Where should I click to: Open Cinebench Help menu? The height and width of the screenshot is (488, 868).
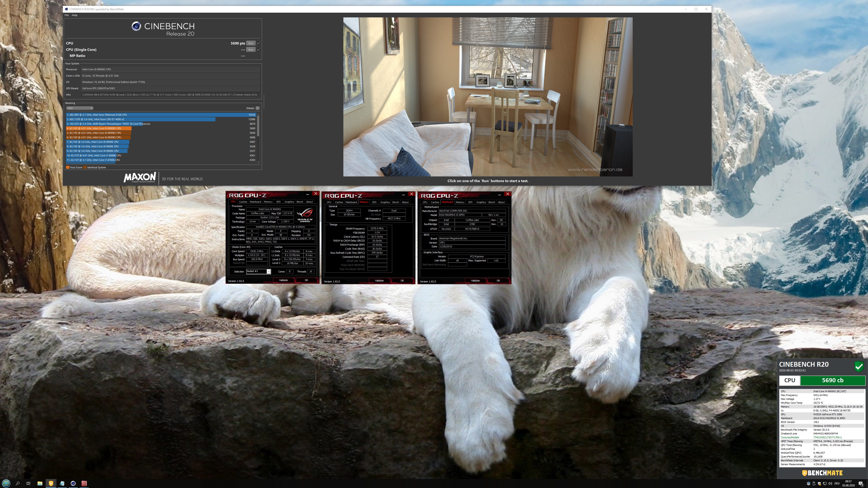(74, 15)
